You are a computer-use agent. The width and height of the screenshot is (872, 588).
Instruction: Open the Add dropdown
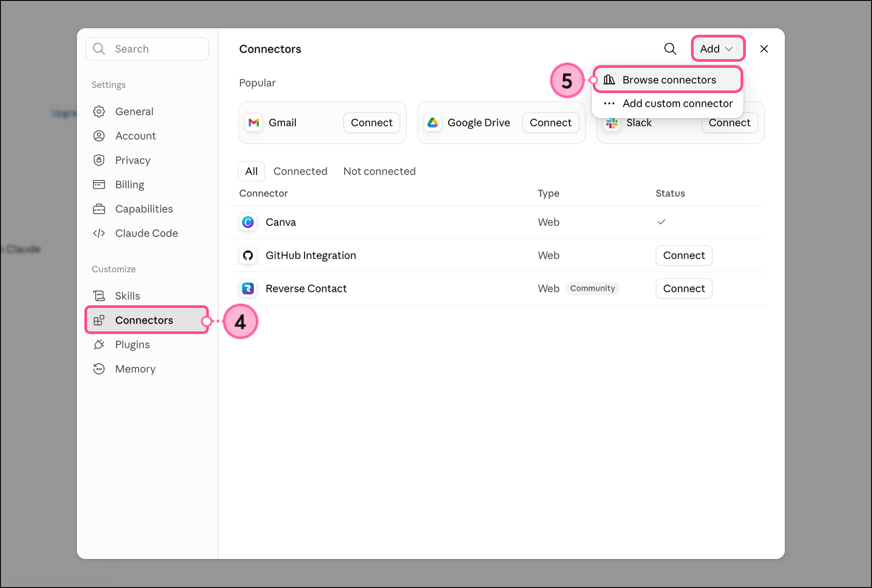tap(718, 49)
